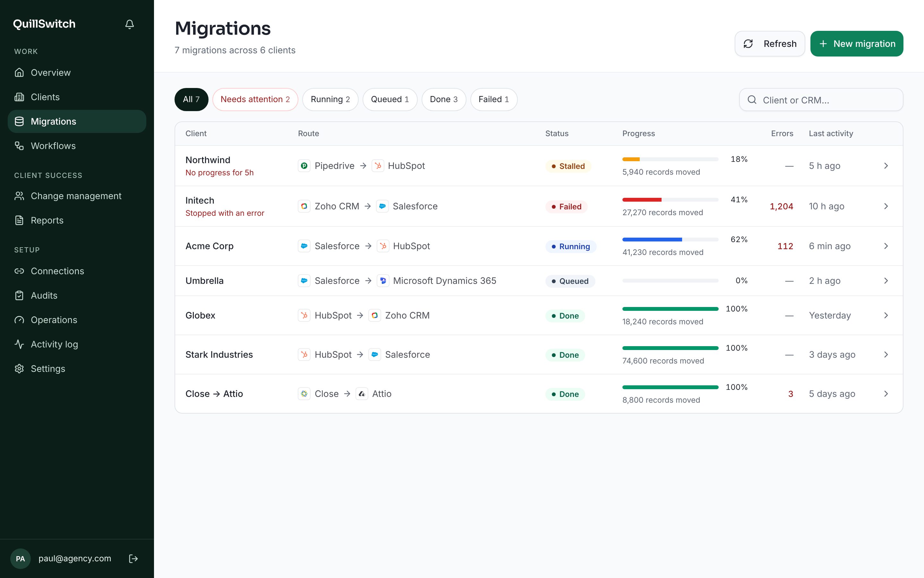Click the Zoho CRM icon in Globex row
The image size is (924, 578).
coord(374,315)
